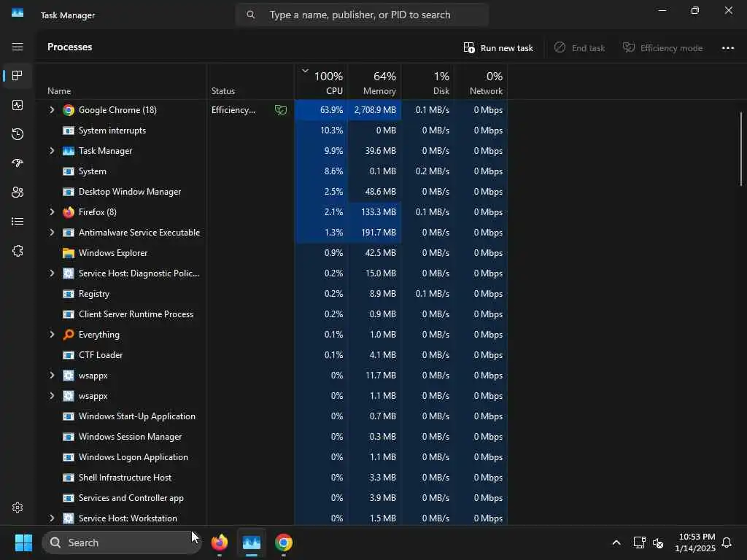Click the Task Manager search field
Image resolution: width=747 pixels, height=560 pixels.
362,15
